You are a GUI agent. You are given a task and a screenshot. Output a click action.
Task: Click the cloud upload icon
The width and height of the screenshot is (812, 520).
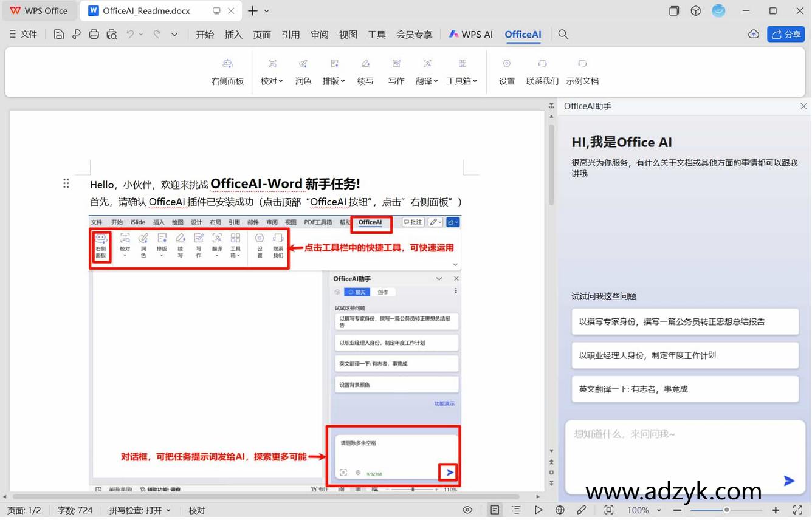(754, 35)
